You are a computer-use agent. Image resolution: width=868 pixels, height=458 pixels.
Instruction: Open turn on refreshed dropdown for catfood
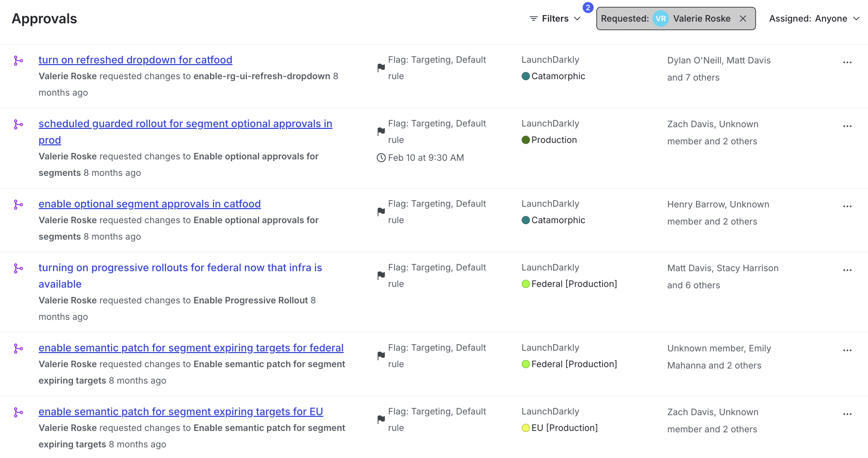tap(135, 60)
